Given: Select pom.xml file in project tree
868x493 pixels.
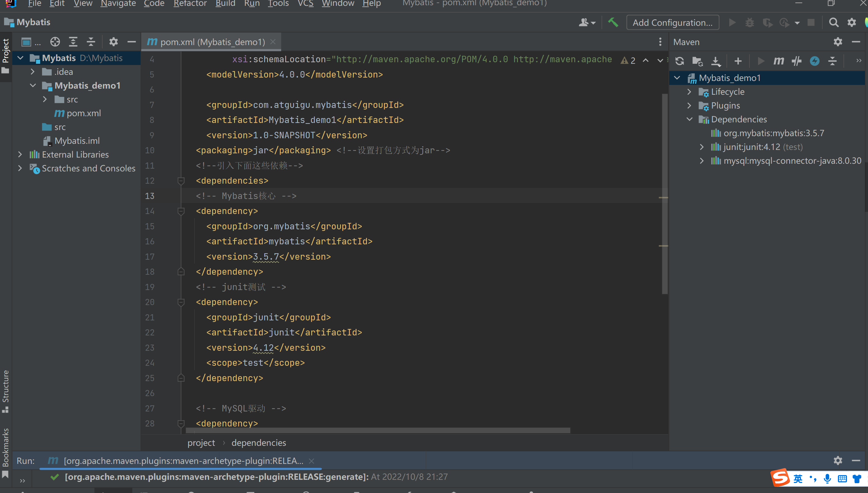Looking at the screenshot, I should [x=84, y=113].
